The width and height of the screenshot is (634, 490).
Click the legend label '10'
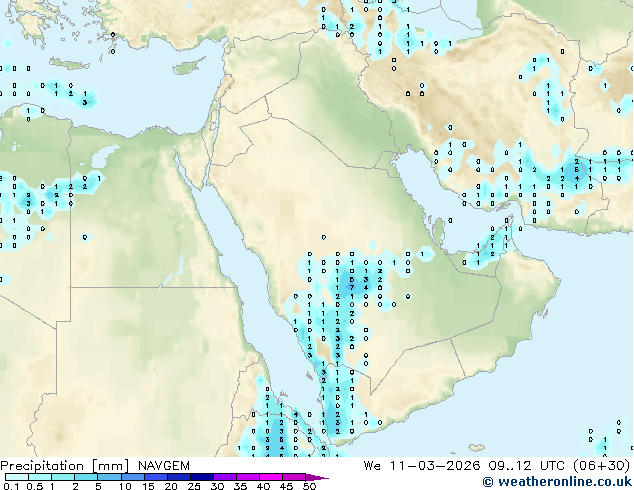(x=125, y=486)
